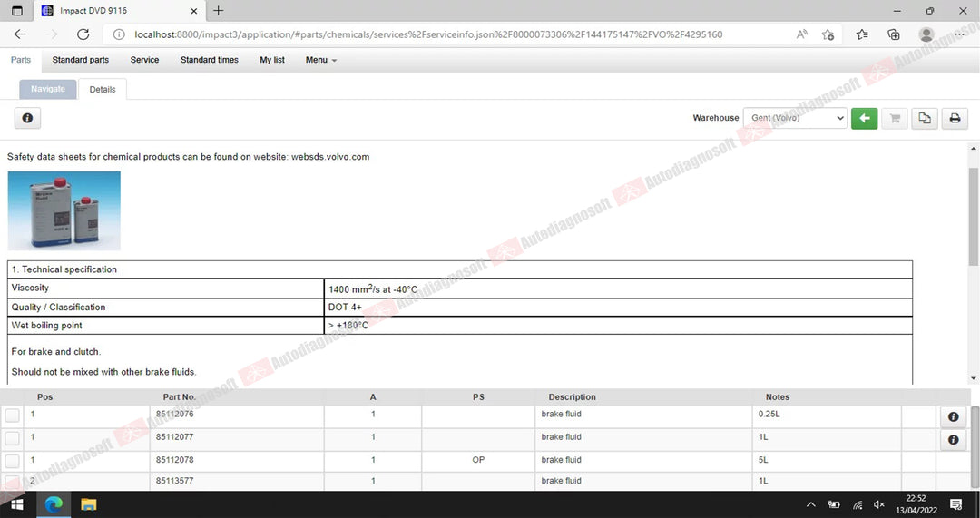
Task: Click the taskbar clock showing 22:52
Action: pyautogui.click(x=916, y=504)
